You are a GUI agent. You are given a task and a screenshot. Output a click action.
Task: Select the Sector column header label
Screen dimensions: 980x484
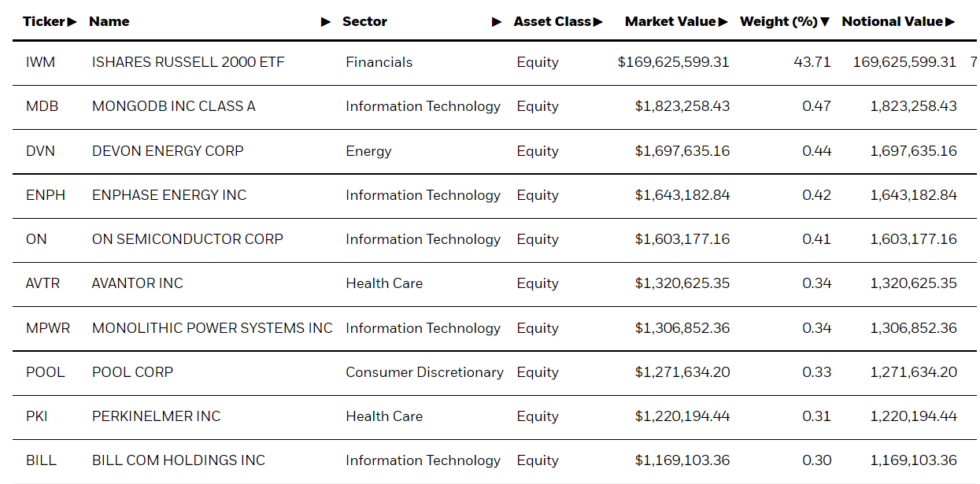(x=366, y=21)
